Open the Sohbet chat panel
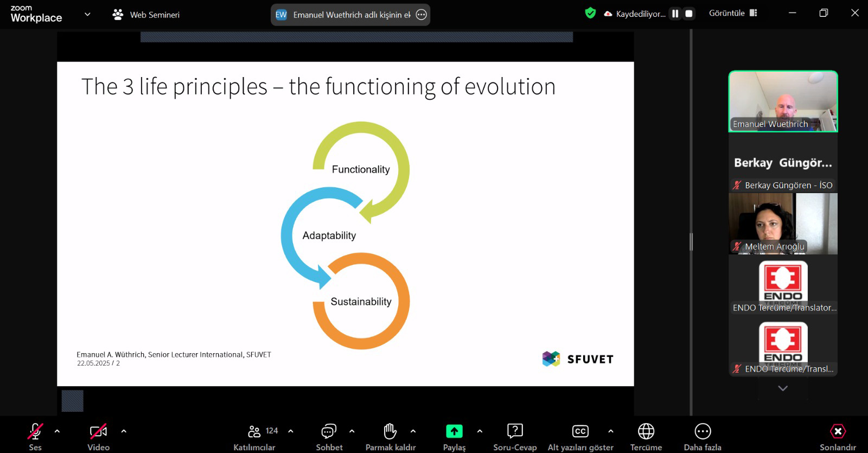 click(x=329, y=437)
